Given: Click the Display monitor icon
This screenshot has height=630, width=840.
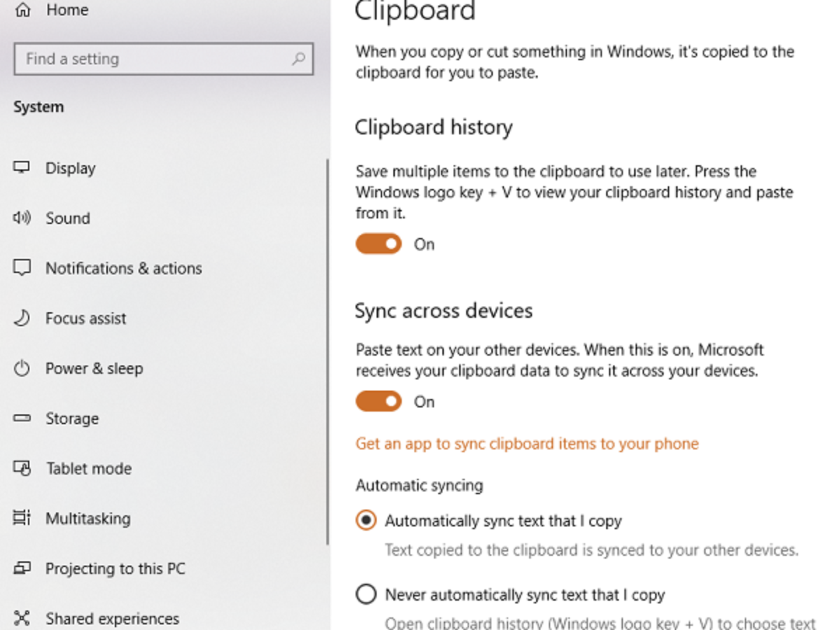Looking at the screenshot, I should click(x=22, y=168).
